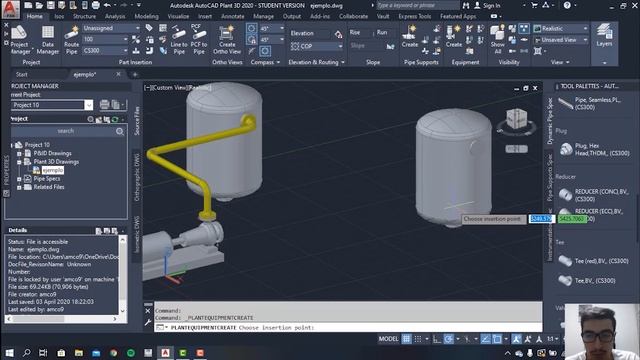Screen dimensions: 640x360
Task: Click the ViewCube in the viewport
Action: (516, 119)
